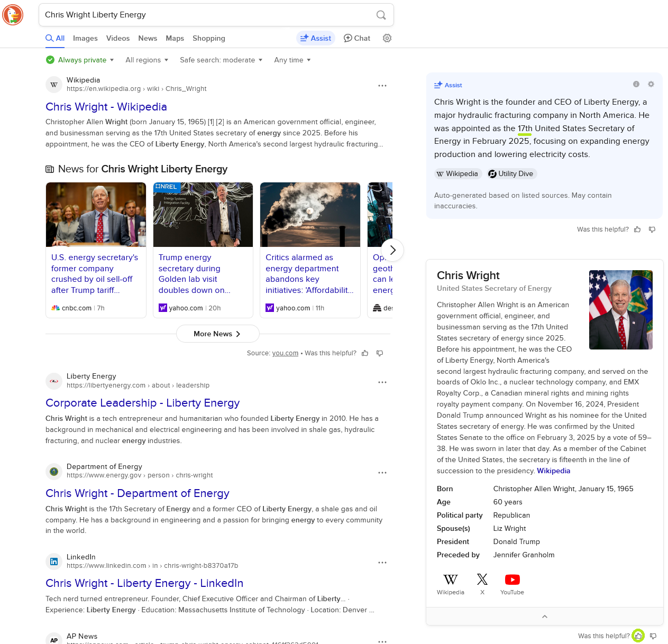The image size is (668, 644).
Task: Open options menu for LinkedIn result
Action: pyautogui.click(x=382, y=563)
